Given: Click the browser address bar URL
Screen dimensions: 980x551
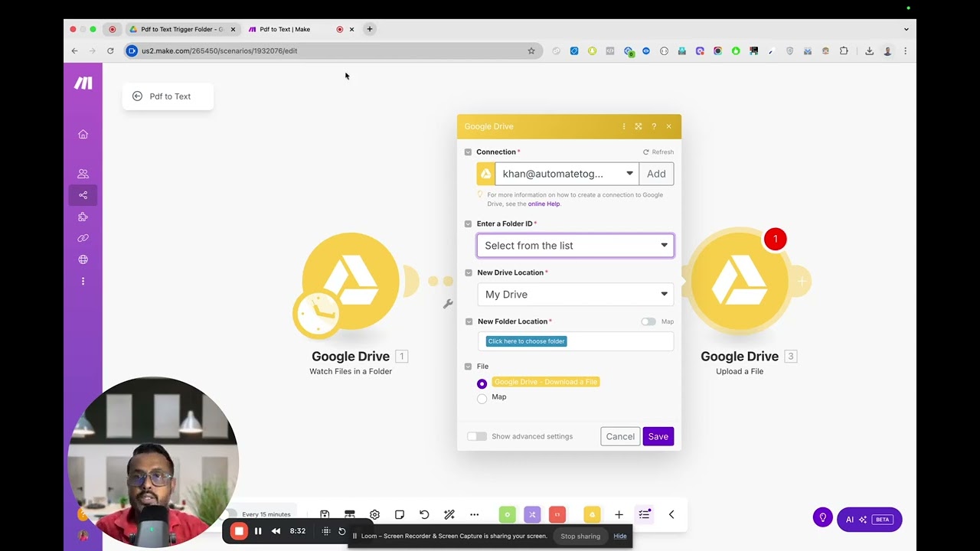Looking at the screenshot, I should 220,51.
